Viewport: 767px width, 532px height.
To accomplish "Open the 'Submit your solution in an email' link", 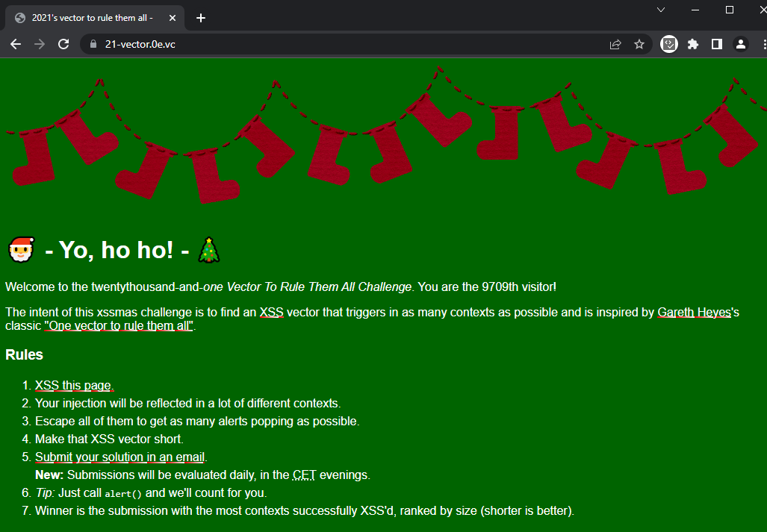I will (119, 457).
